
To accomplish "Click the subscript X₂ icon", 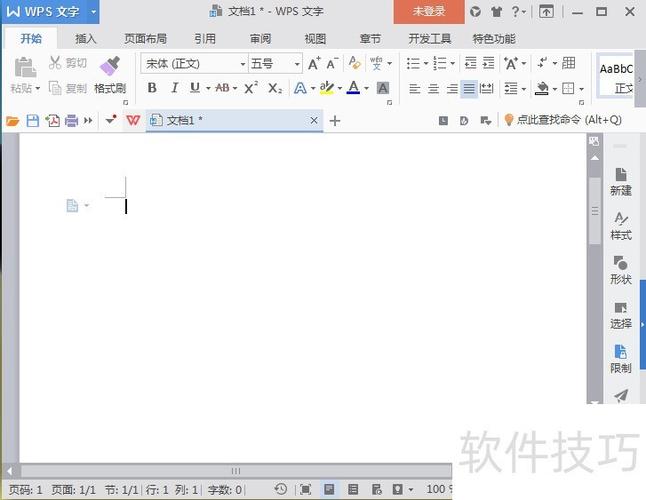I will pyautogui.click(x=275, y=88).
